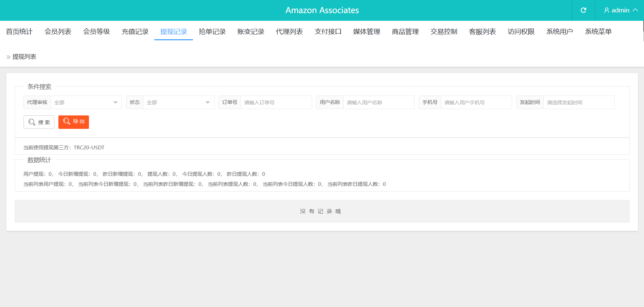
Task: Open the 首页统计 tab
Action: pos(19,32)
